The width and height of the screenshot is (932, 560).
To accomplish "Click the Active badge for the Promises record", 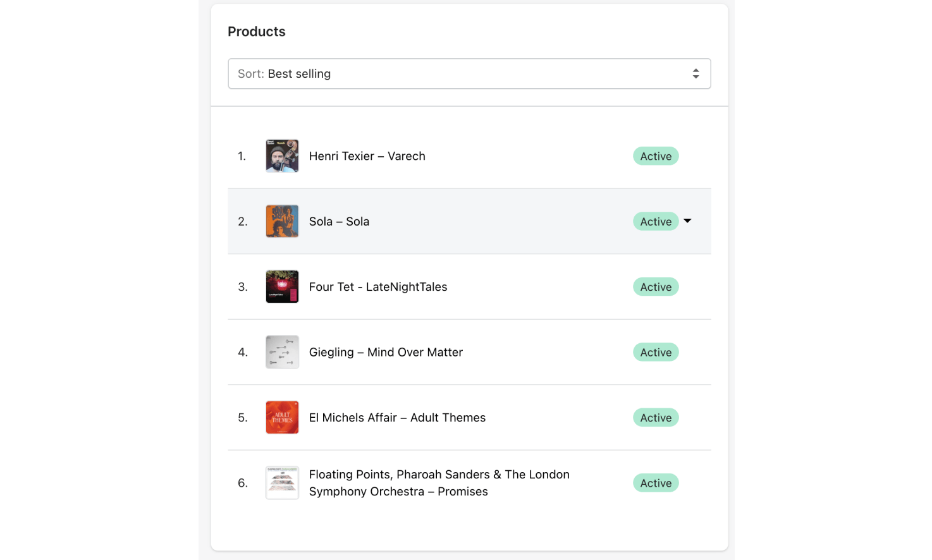I will [x=656, y=482].
